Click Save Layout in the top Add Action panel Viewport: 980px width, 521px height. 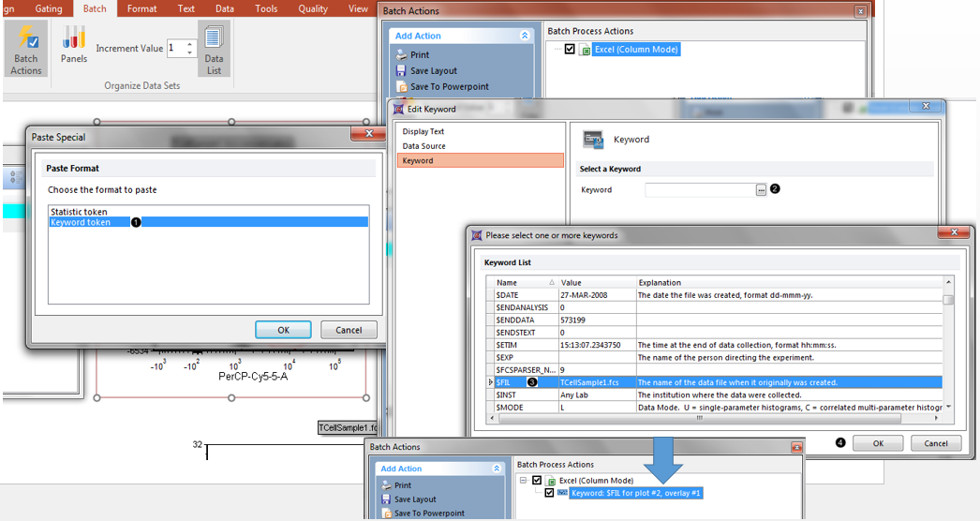433,71
